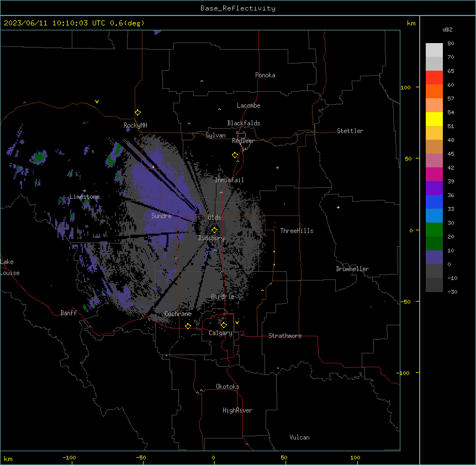Click the yellow V marker east of Calgary

pos(237,323)
